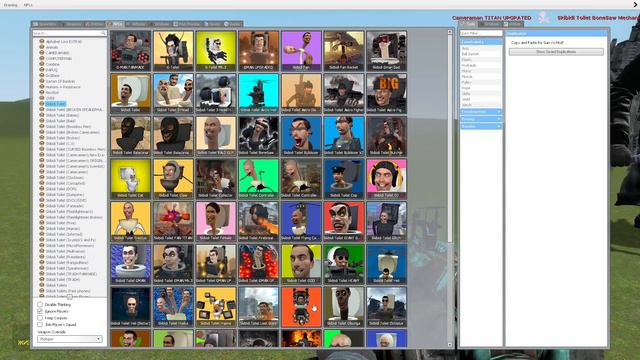Enable the Disable Thinking checkbox
The height and width of the screenshot is (360, 640).
tap(40, 304)
